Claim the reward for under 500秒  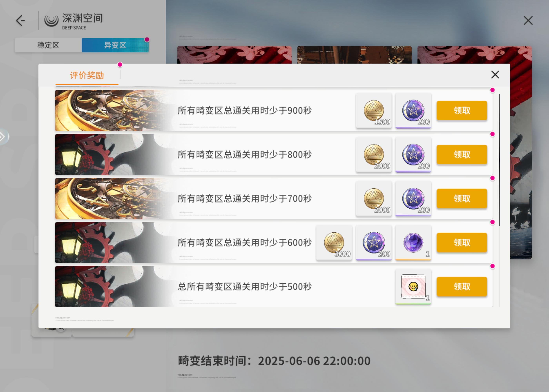click(x=462, y=287)
